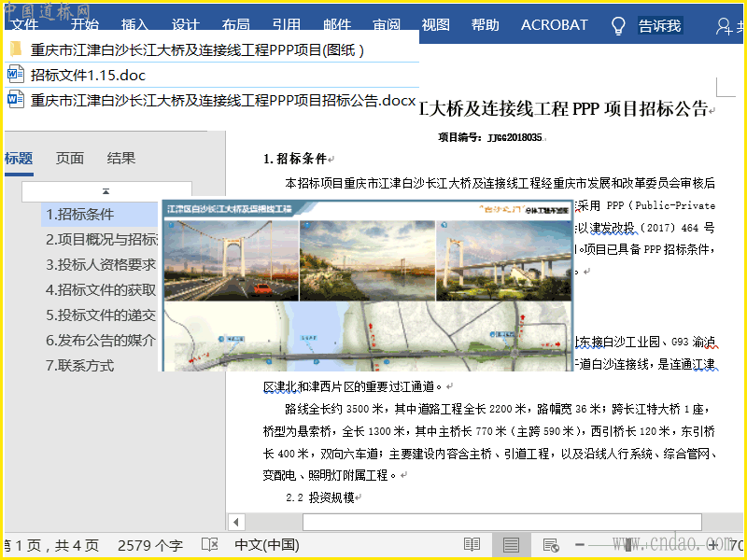
Task: Jump to heading 2.项目概况与招标
Action: (x=102, y=240)
